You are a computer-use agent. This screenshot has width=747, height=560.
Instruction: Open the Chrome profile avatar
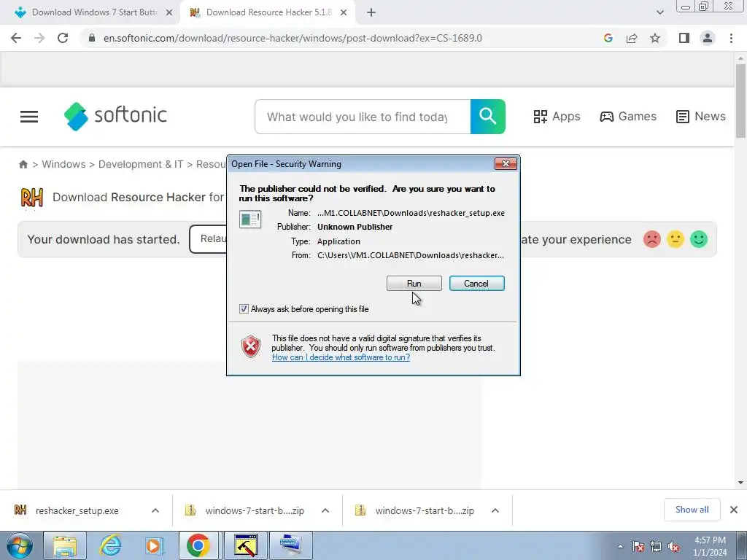click(708, 38)
